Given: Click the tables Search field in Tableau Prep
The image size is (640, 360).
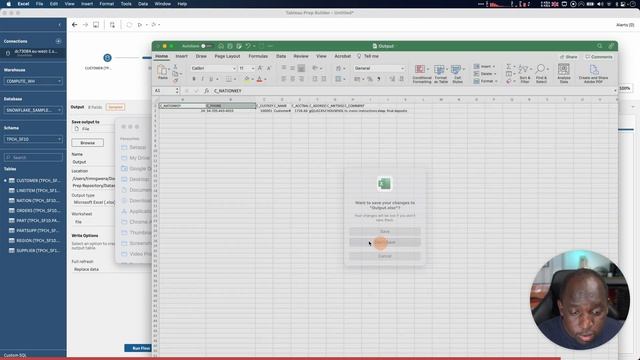Looking at the screenshot, I should pos(33,157).
